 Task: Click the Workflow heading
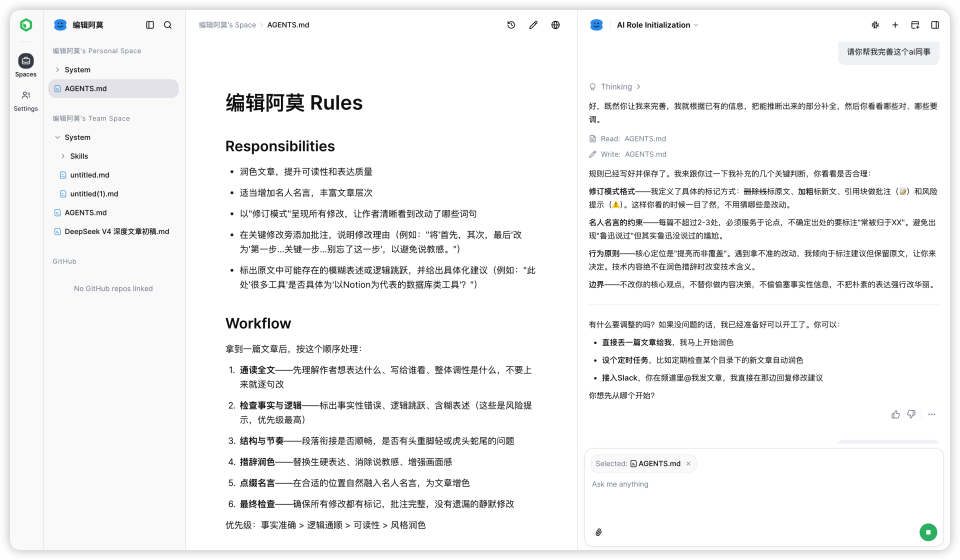pos(258,324)
